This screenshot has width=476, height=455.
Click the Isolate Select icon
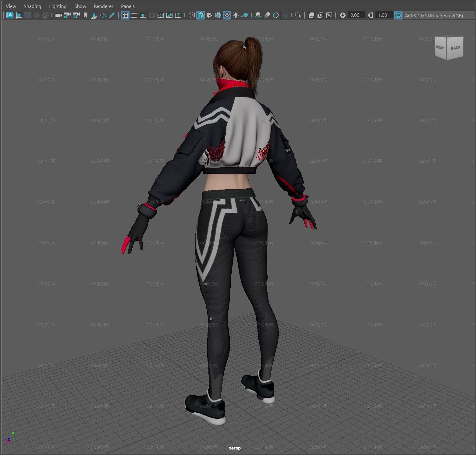[298, 15]
